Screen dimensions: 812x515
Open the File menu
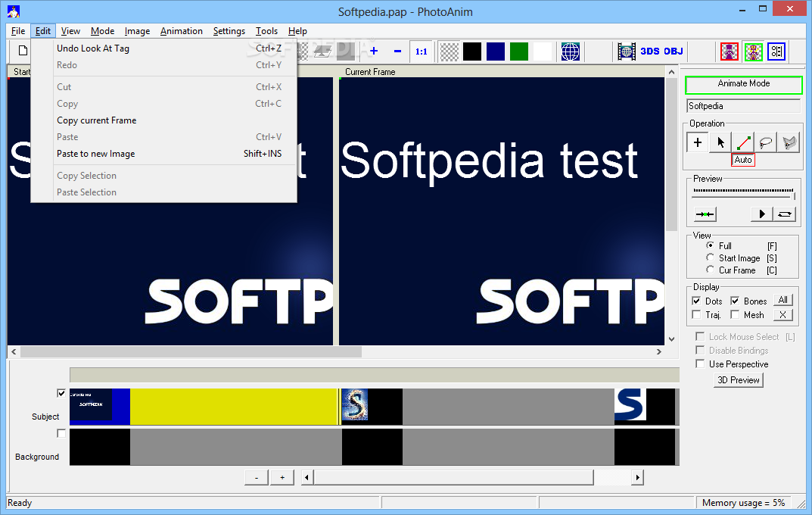(x=18, y=31)
